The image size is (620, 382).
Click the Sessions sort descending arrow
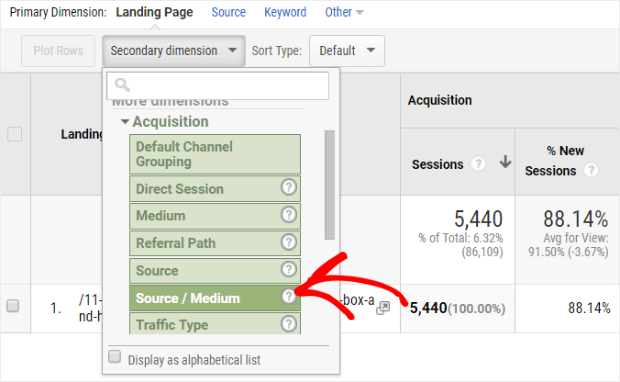click(505, 162)
